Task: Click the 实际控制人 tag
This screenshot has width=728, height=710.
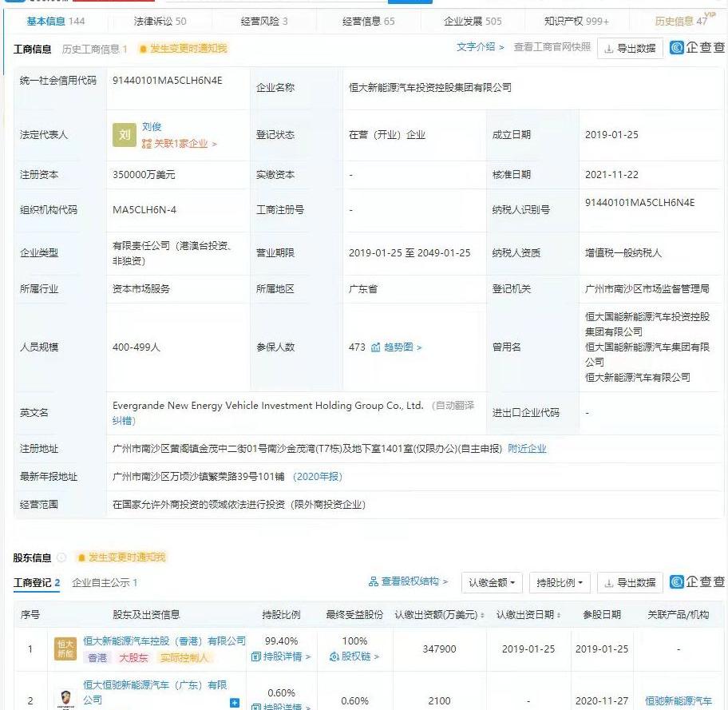Action: pyautogui.click(x=184, y=657)
